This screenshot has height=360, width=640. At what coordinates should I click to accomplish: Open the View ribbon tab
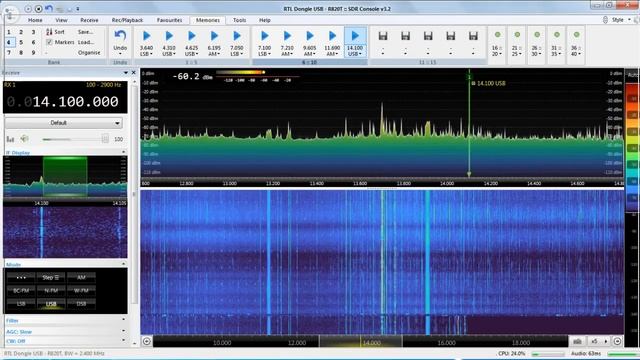tap(61, 20)
